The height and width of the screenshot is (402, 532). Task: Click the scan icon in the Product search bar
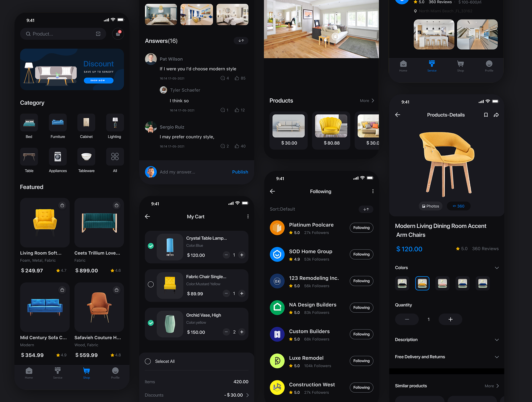point(98,34)
